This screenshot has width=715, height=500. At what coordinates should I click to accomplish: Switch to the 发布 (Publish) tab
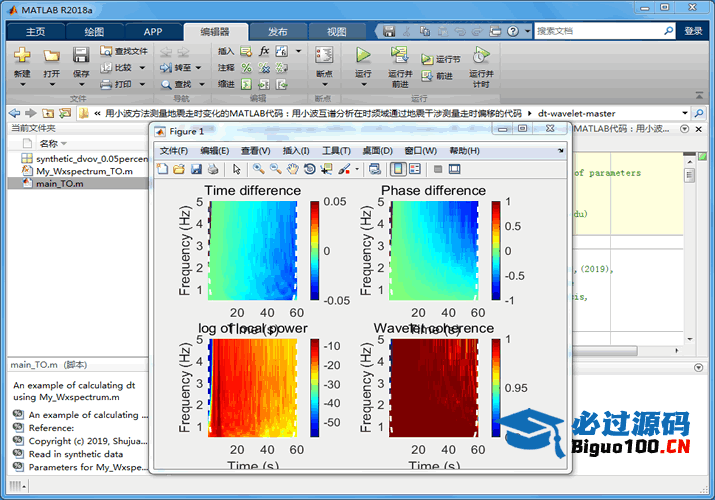tap(278, 31)
